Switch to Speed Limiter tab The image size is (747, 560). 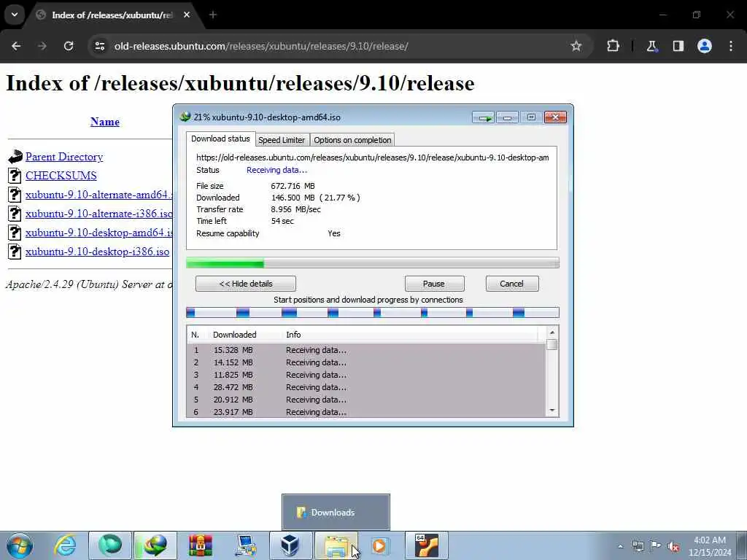pos(282,140)
